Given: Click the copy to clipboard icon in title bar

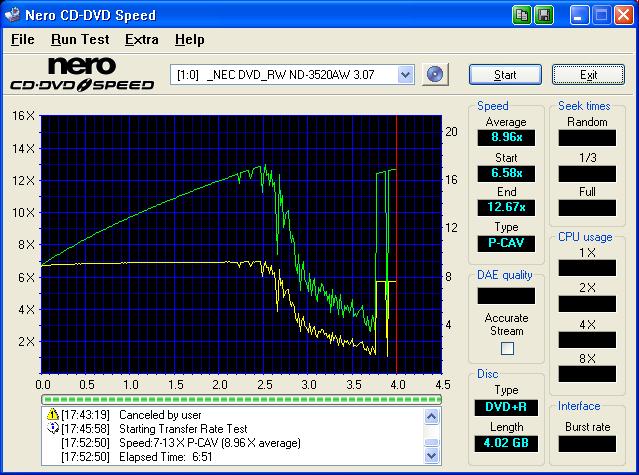Looking at the screenshot, I should (522, 15).
